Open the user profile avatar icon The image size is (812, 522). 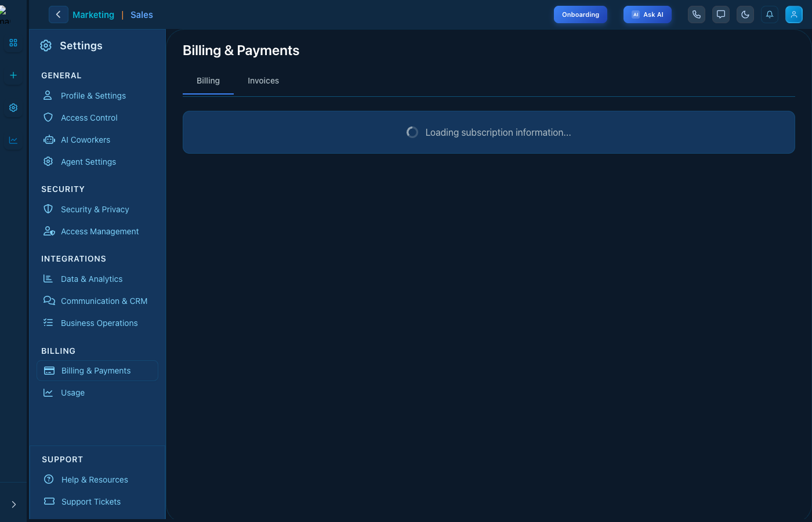tap(794, 14)
